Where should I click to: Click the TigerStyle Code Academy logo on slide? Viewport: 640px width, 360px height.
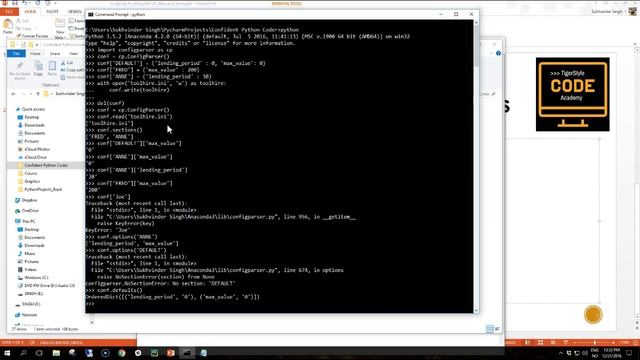click(572, 94)
